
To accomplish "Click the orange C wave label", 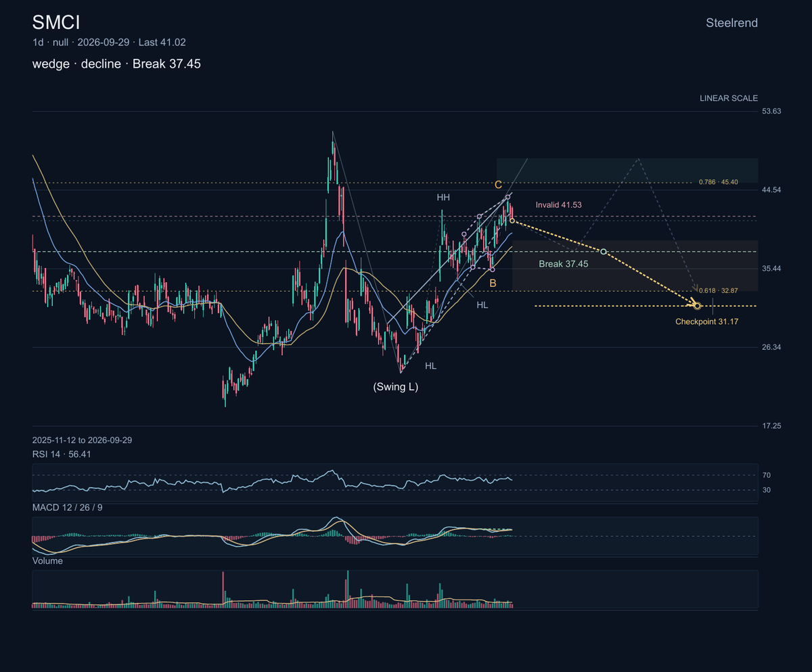I will pyautogui.click(x=498, y=185).
